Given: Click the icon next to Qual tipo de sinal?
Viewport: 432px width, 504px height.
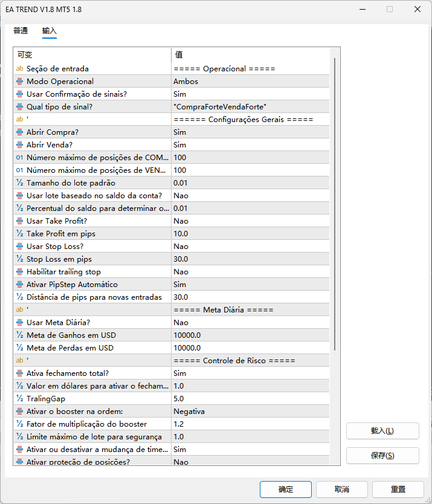Looking at the screenshot, I should pyautogui.click(x=19, y=107).
